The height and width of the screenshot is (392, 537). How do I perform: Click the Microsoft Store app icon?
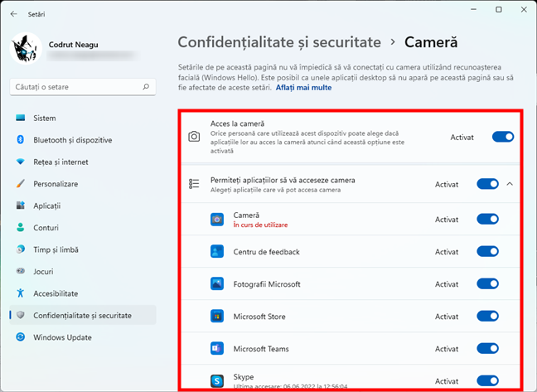coord(217,317)
